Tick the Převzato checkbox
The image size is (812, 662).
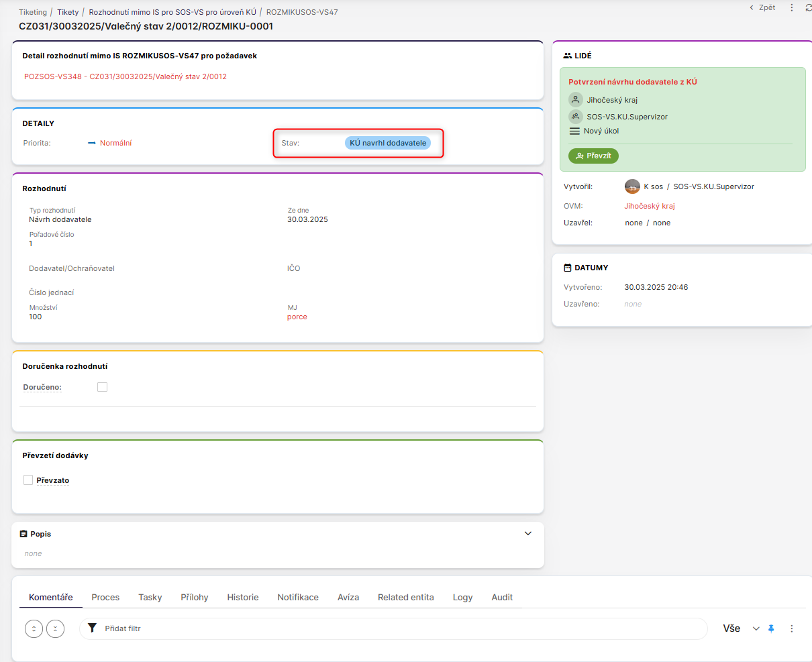coord(28,480)
